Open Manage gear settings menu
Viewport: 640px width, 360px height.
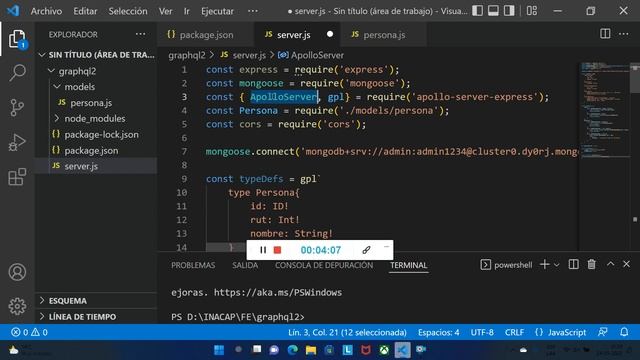[17, 306]
